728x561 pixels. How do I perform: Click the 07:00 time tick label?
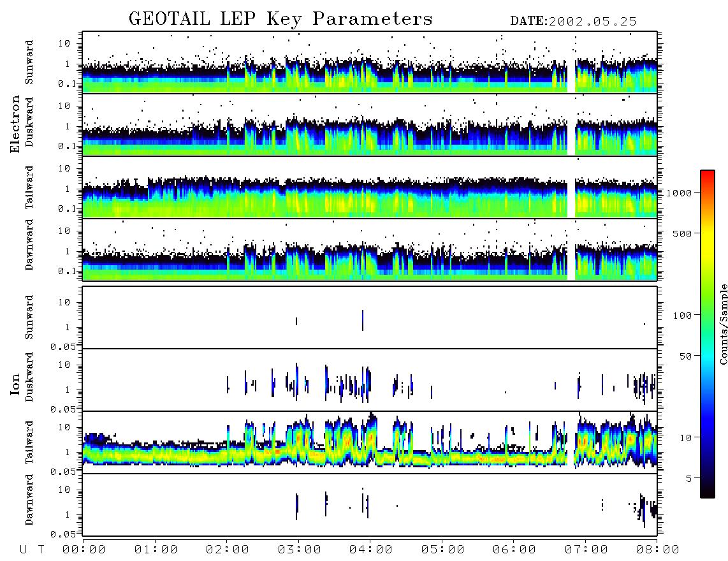(586, 550)
